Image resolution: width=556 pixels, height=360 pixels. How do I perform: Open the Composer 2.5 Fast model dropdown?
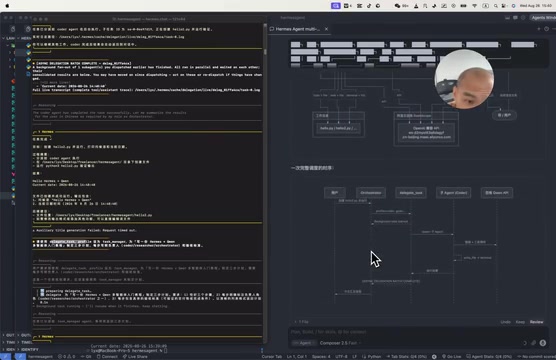click(x=340, y=343)
